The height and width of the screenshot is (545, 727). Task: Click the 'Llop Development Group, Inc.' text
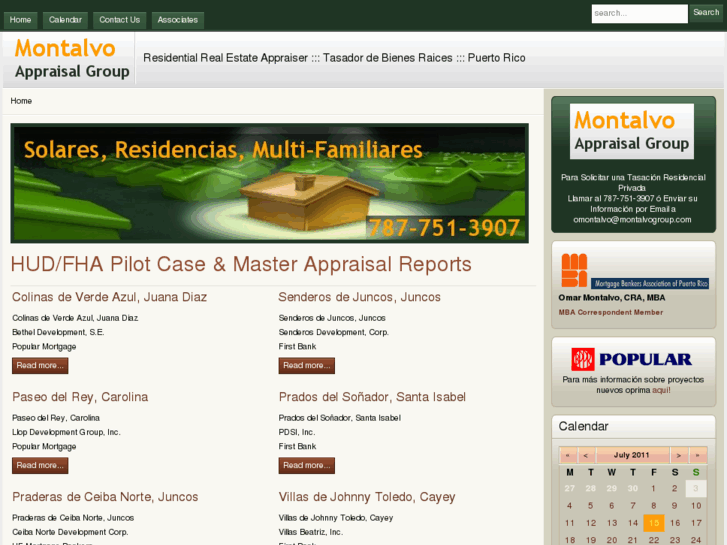(x=66, y=432)
